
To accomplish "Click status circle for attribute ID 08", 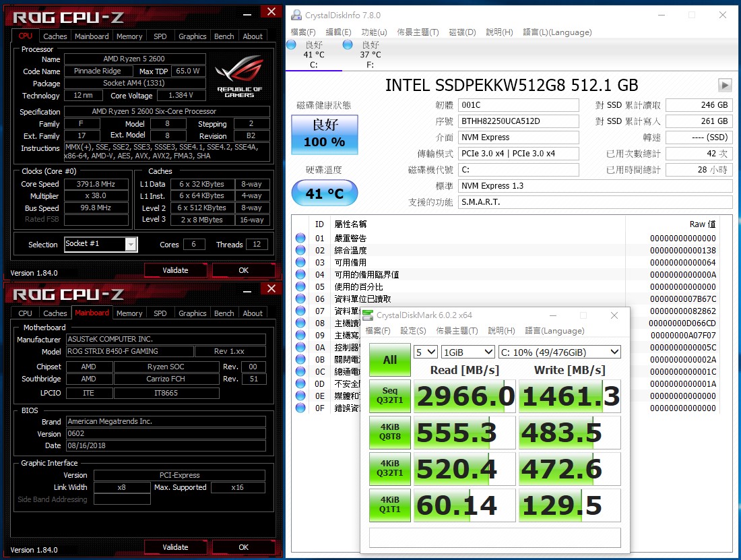I will click(x=300, y=323).
